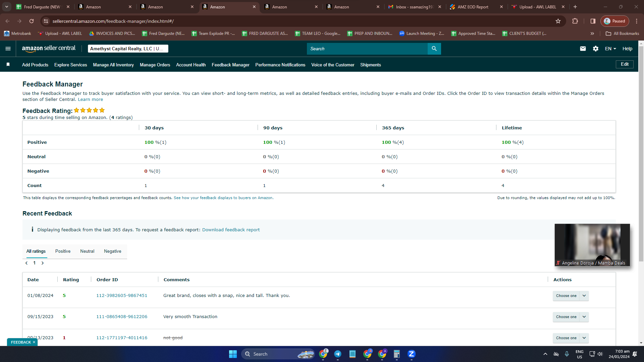Reload the page with the refresh icon
Screen dimensions: 644x362
pos(32,21)
